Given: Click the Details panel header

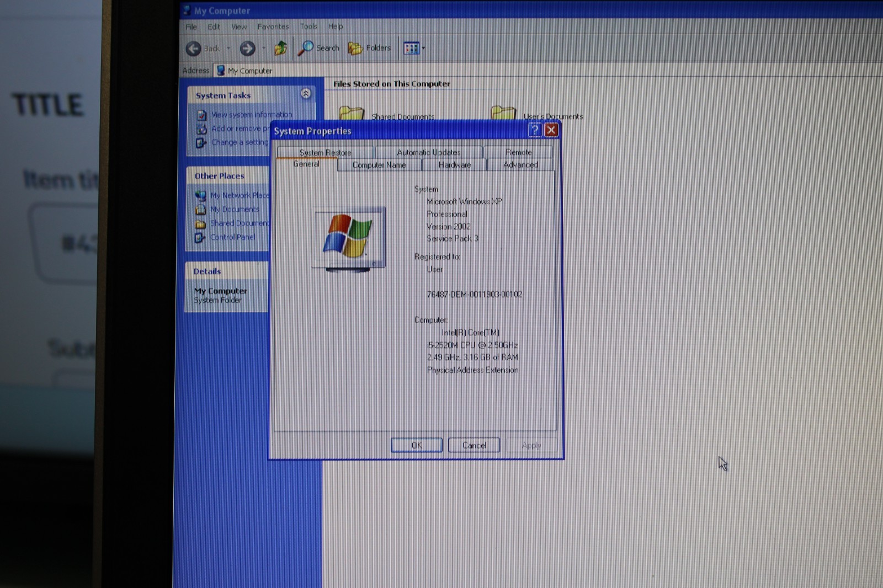Looking at the screenshot, I should [x=227, y=271].
